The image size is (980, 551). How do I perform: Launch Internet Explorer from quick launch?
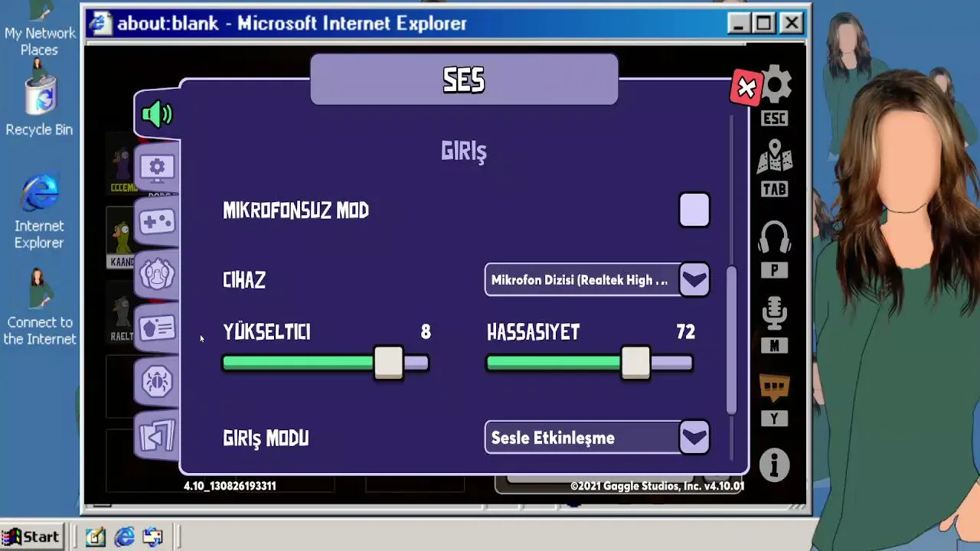click(124, 536)
